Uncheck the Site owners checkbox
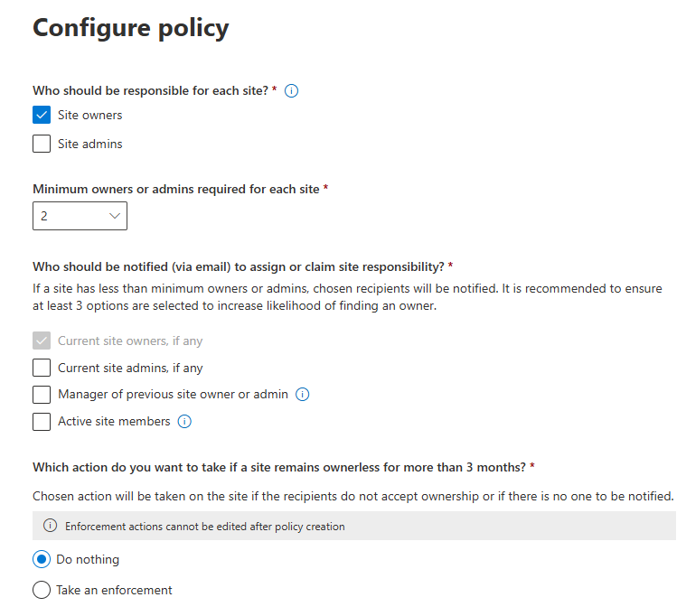This screenshot has width=686, height=616. pyautogui.click(x=42, y=115)
